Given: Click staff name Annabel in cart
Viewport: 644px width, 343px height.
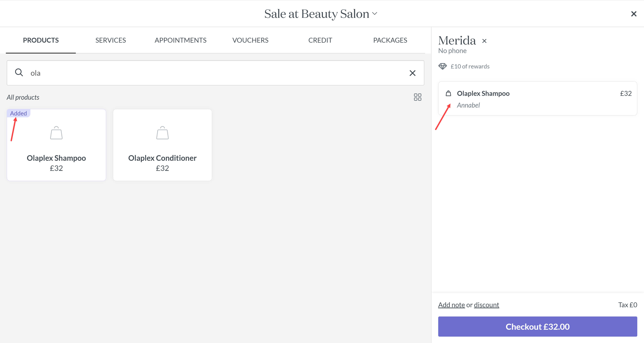Looking at the screenshot, I should pos(468,105).
